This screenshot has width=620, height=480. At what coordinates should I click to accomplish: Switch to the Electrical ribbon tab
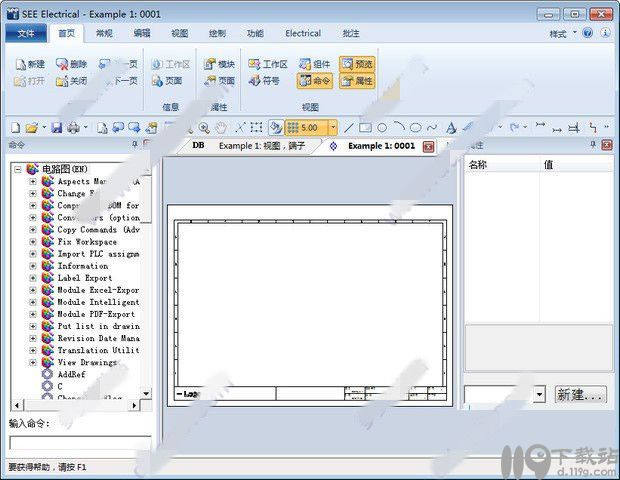[x=303, y=33]
